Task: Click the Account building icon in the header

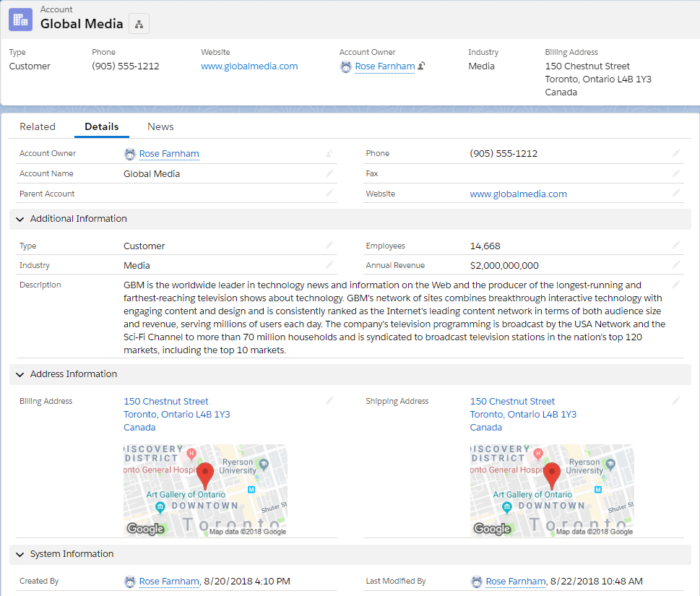Action: tap(20, 20)
